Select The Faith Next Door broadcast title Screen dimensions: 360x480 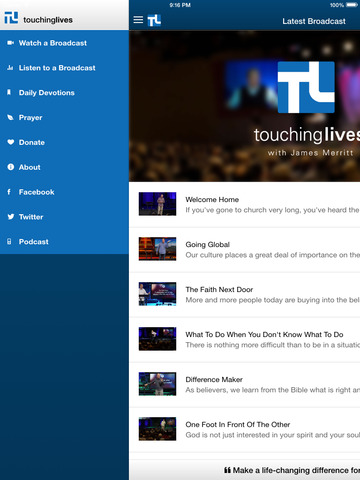(x=219, y=289)
